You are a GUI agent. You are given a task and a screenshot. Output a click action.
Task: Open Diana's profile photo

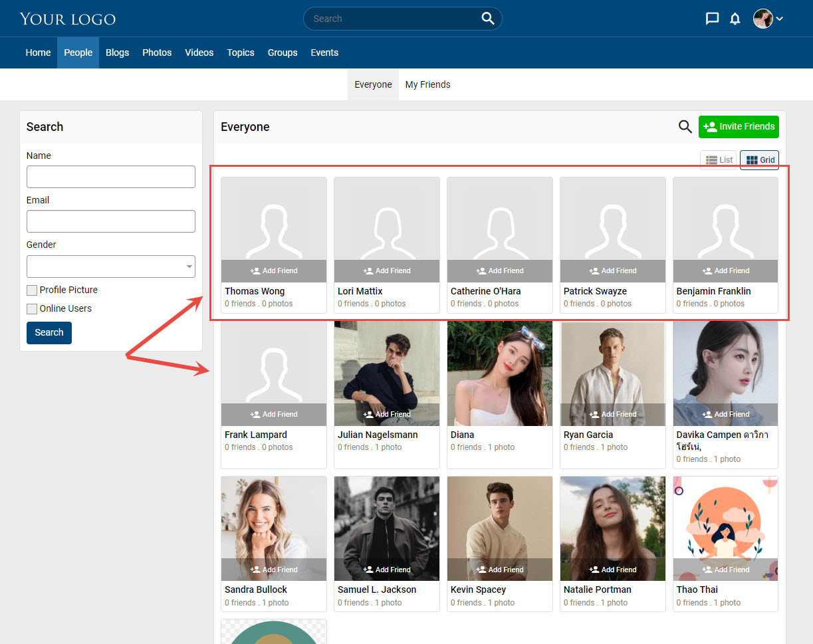(x=500, y=374)
